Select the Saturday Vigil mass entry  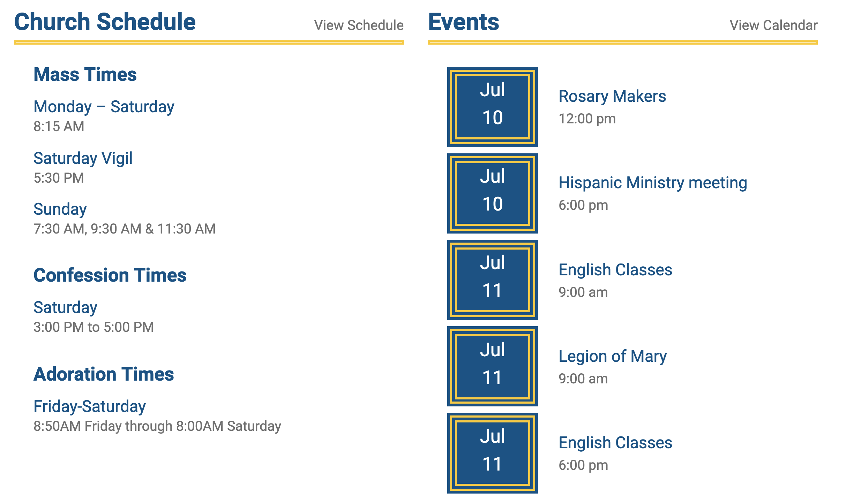83,159
